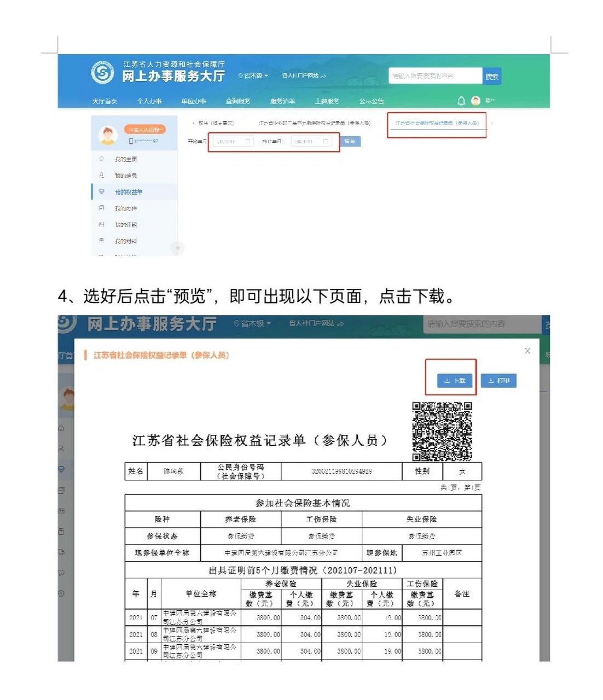Click the search field behind the preview dialog
The image size is (603, 700).
point(482,324)
